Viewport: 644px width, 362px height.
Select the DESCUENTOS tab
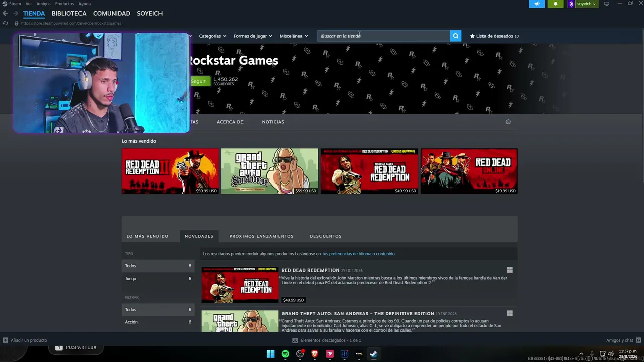(326, 236)
